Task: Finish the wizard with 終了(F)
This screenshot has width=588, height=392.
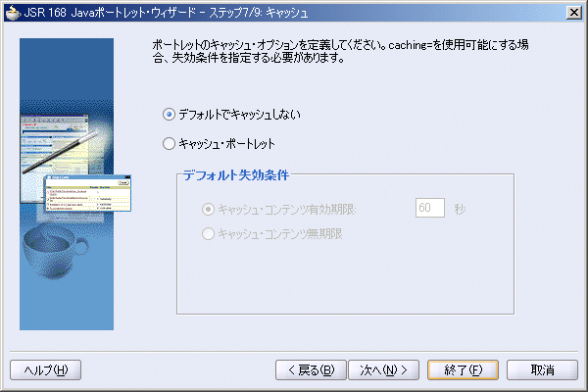Action: (463, 370)
